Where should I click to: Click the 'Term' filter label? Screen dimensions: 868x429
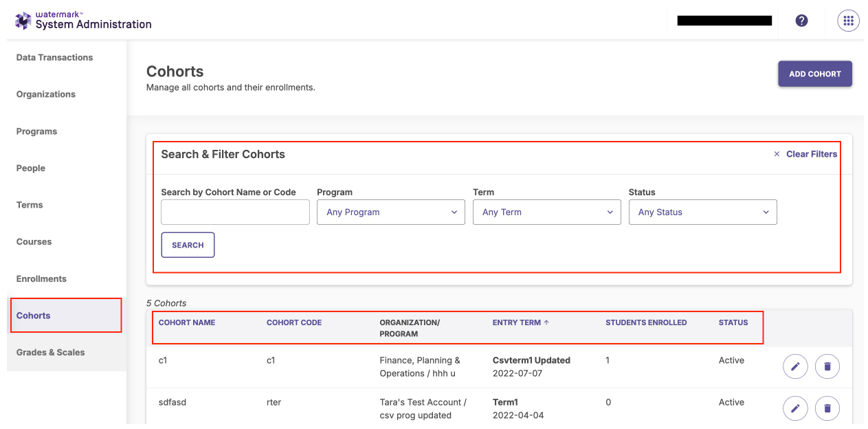click(484, 192)
